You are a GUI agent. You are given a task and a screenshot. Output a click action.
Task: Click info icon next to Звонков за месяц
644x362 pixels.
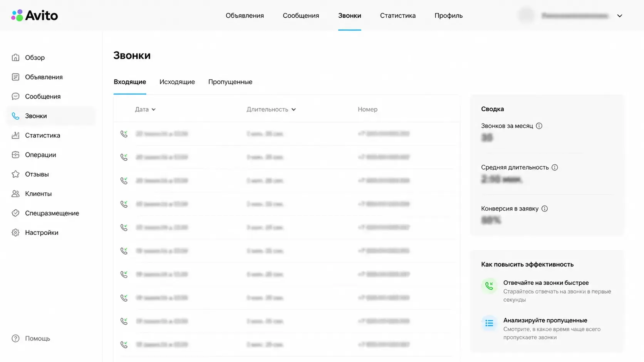(x=539, y=126)
